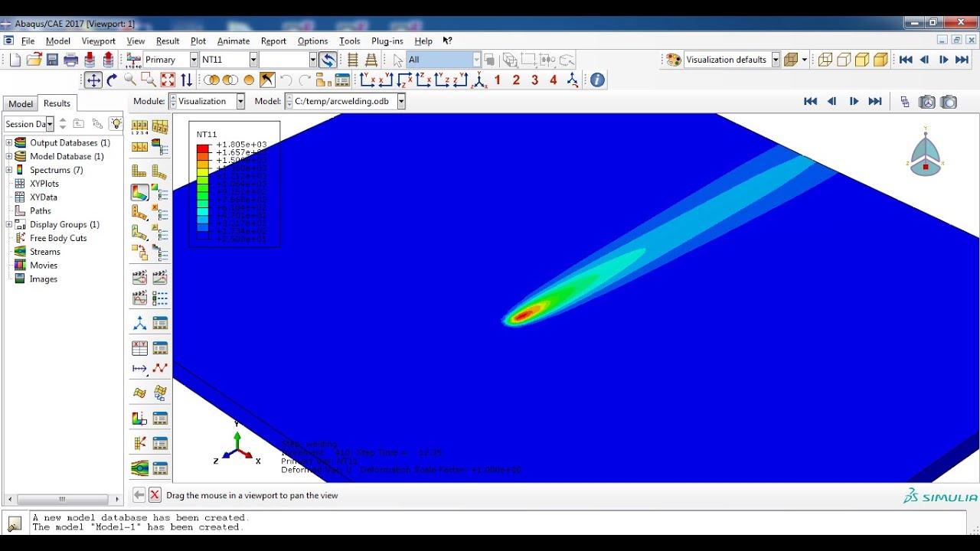Open the NT11 output variable dropdown

[253, 60]
